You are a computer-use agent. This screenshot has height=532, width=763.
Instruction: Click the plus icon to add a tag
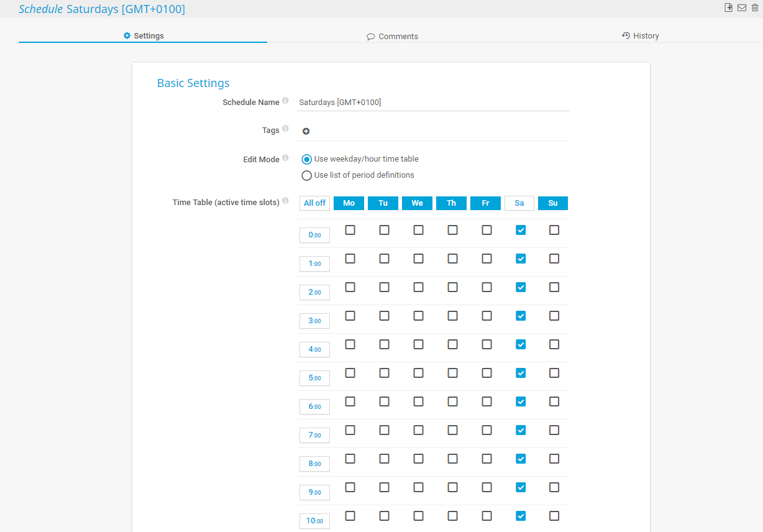click(x=306, y=131)
